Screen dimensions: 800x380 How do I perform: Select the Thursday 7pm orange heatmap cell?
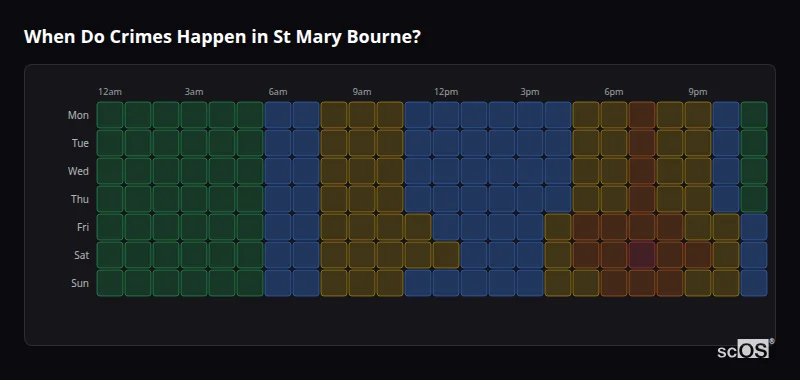pos(642,199)
